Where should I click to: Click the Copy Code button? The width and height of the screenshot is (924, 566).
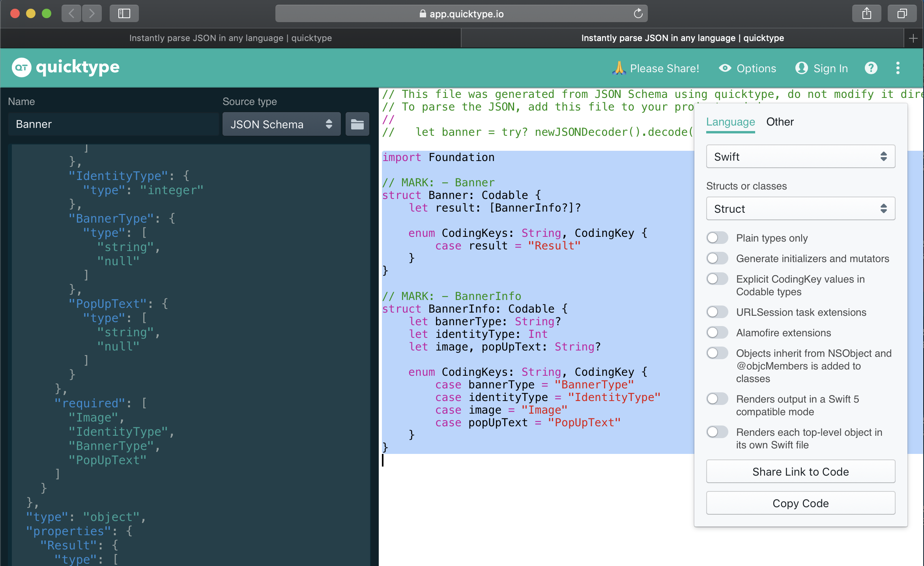click(800, 503)
